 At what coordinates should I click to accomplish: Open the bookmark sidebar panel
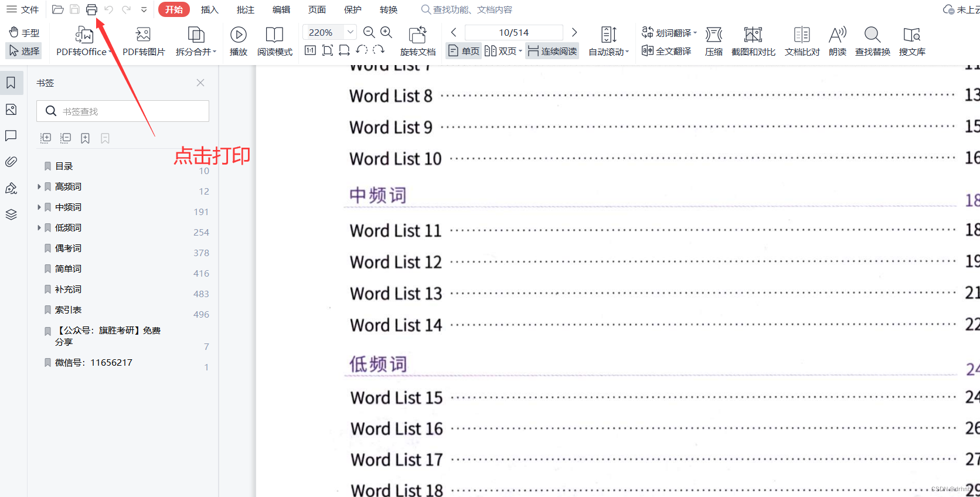coord(11,83)
